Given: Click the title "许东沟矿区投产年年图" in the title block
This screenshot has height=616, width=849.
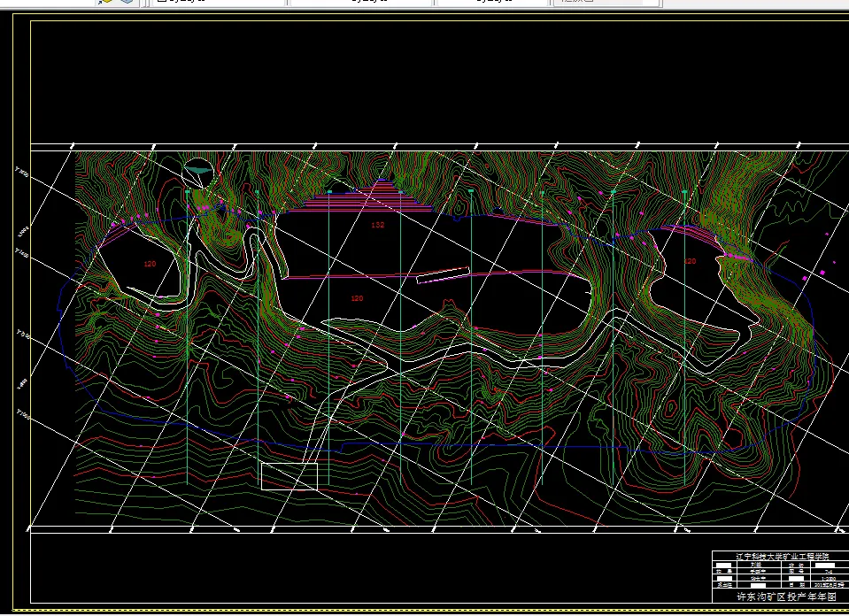Looking at the screenshot, I should 785,597.
